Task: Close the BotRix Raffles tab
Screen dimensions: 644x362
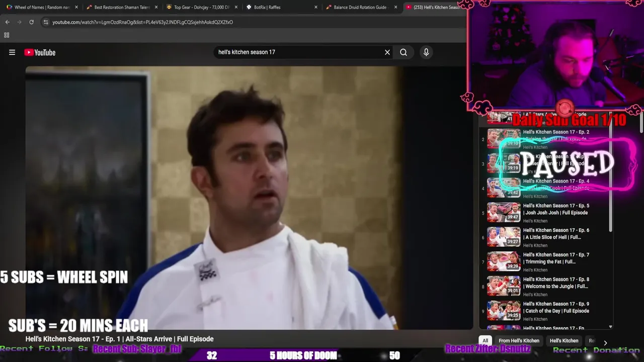Action: click(x=316, y=8)
